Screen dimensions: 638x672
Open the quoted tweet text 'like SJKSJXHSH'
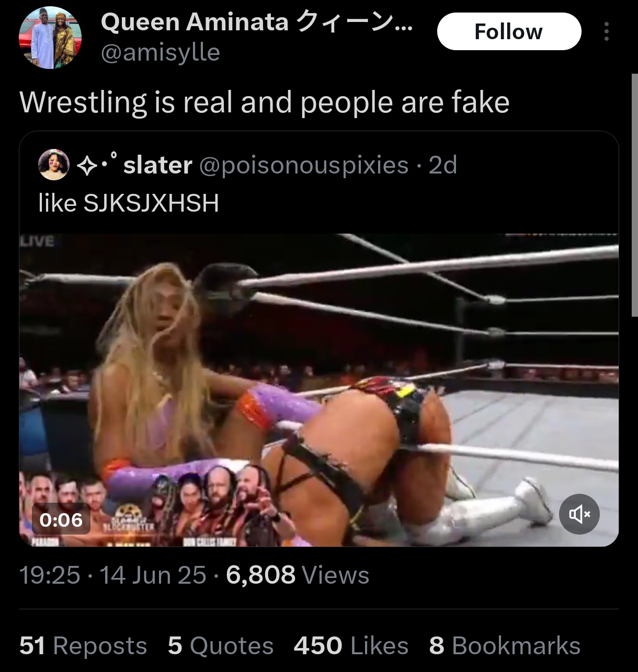click(129, 203)
